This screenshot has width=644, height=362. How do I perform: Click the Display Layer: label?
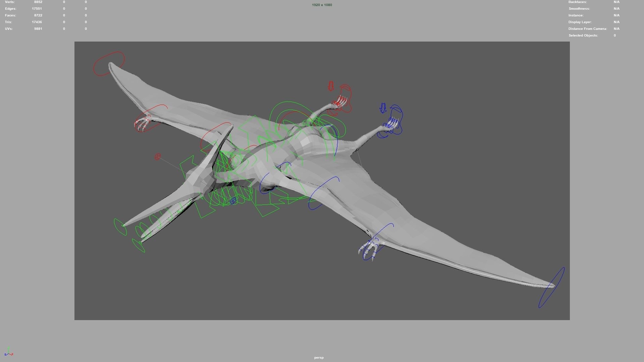click(580, 22)
